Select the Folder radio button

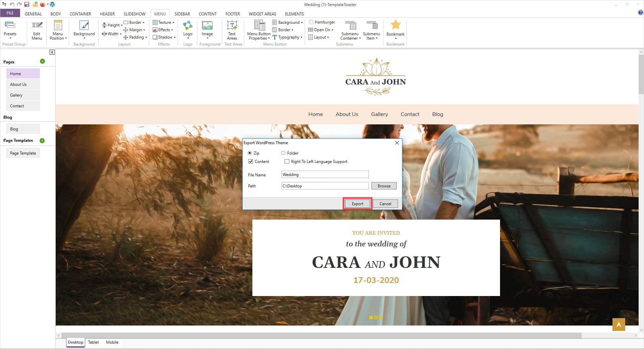click(283, 153)
